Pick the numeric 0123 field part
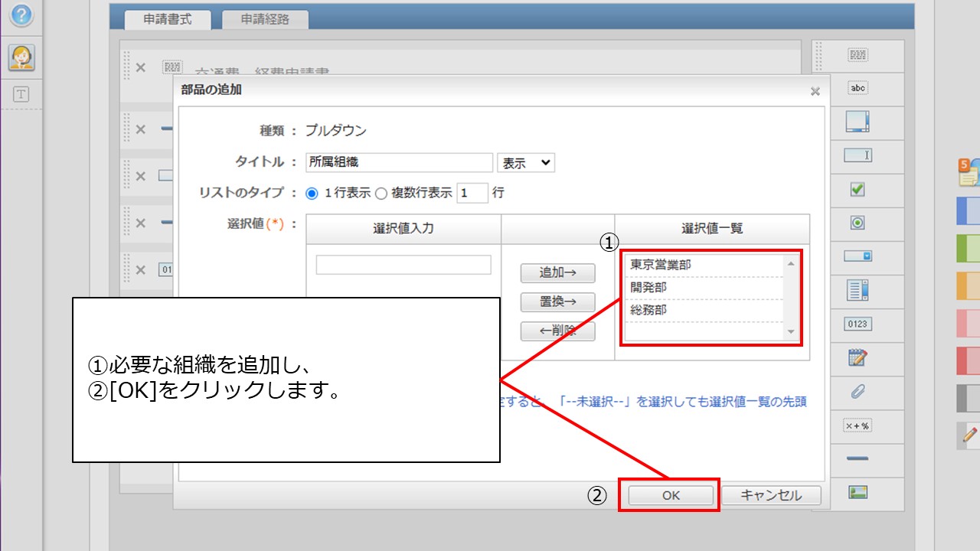Screen dimensions: 980x551 (857, 324)
